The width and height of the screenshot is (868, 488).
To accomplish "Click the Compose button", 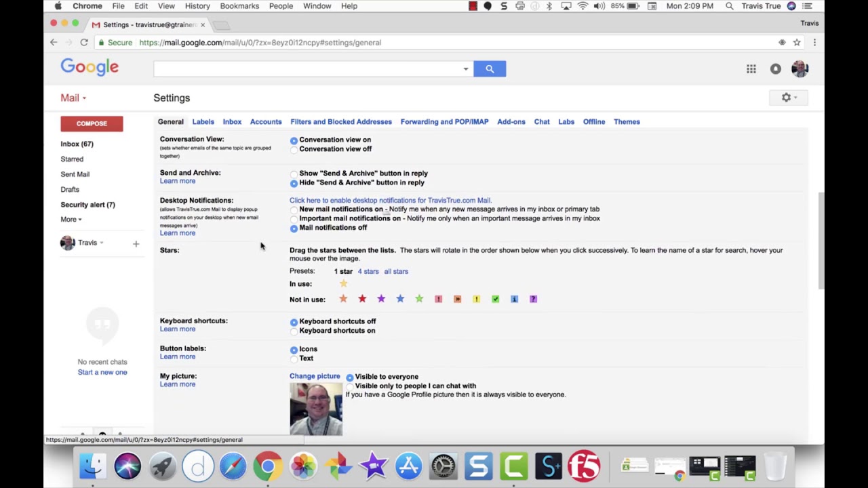I will pyautogui.click(x=92, y=123).
